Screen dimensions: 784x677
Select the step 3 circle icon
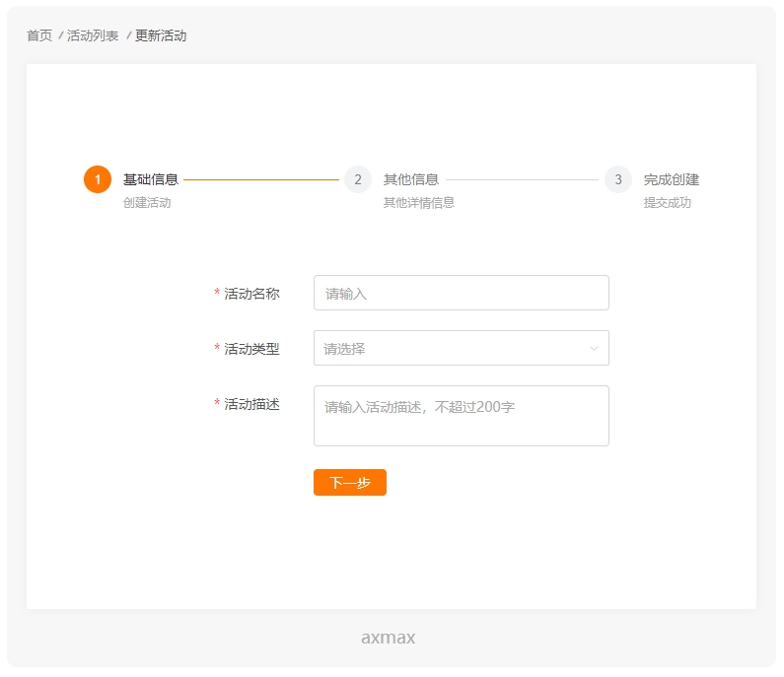pos(618,179)
